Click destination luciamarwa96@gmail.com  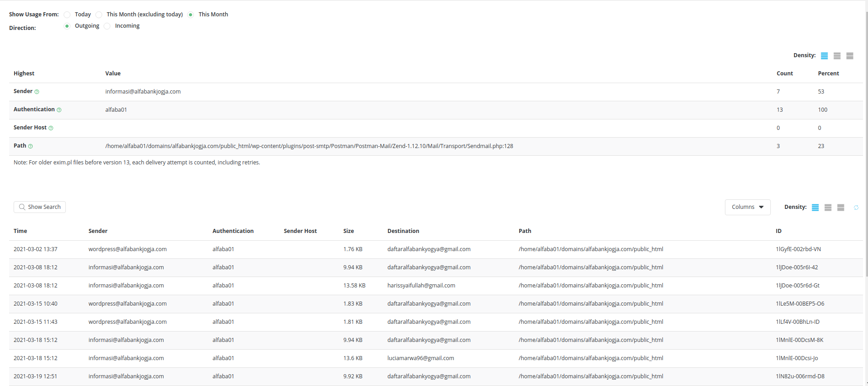click(421, 358)
